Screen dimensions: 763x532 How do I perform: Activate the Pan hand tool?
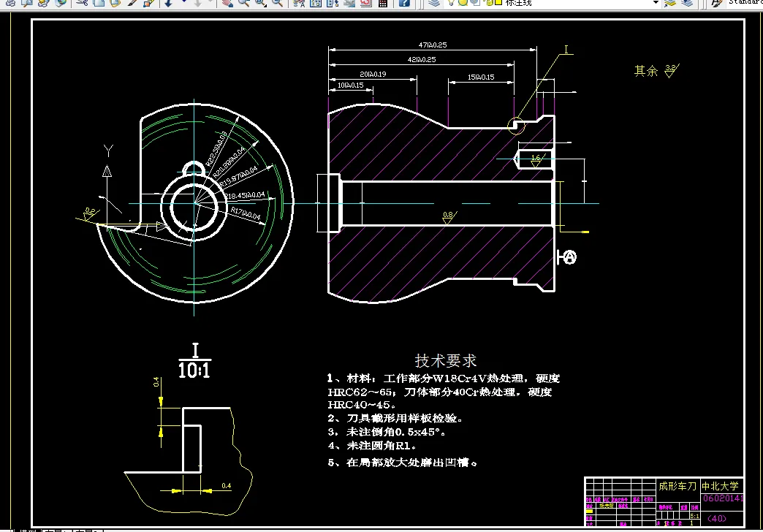[x=227, y=2]
